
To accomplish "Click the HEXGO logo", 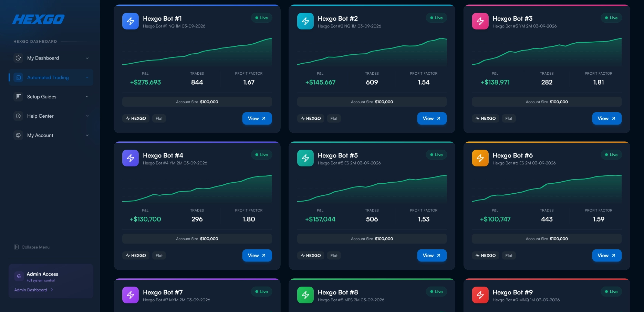I will [39, 19].
